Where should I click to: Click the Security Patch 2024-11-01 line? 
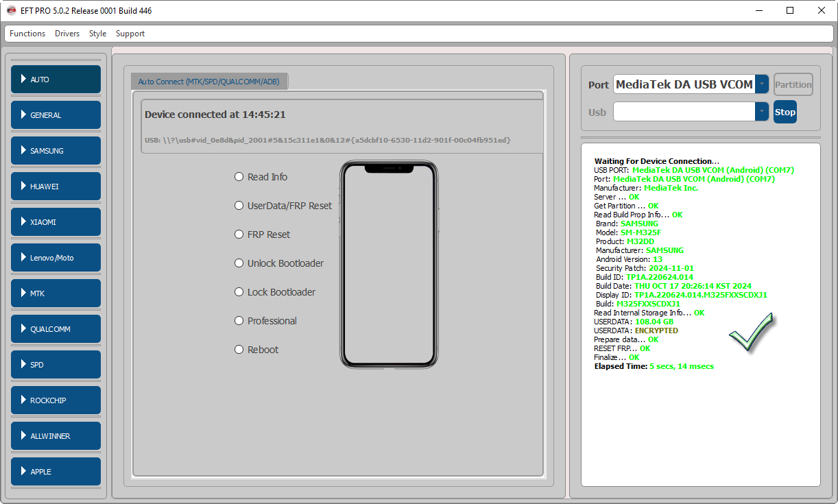645,268
